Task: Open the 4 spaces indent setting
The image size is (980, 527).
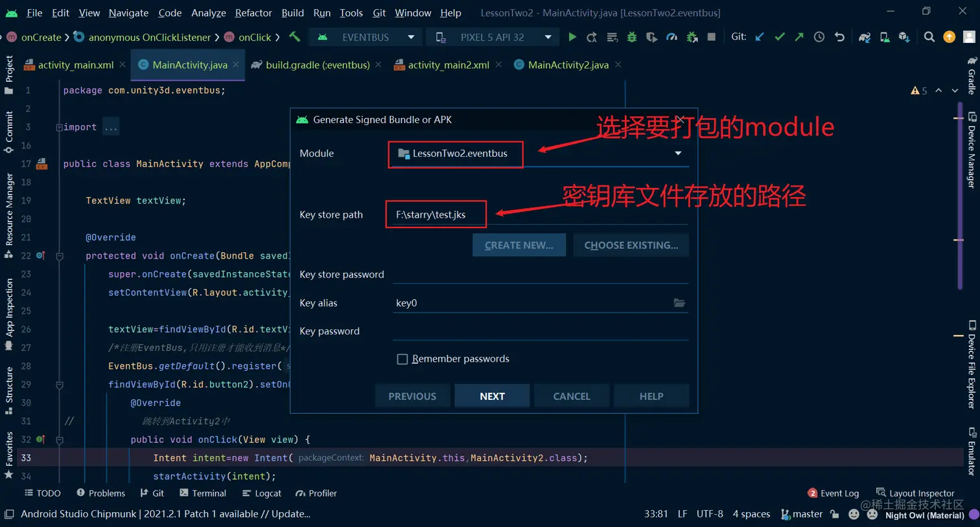Action: [x=751, y=514]
